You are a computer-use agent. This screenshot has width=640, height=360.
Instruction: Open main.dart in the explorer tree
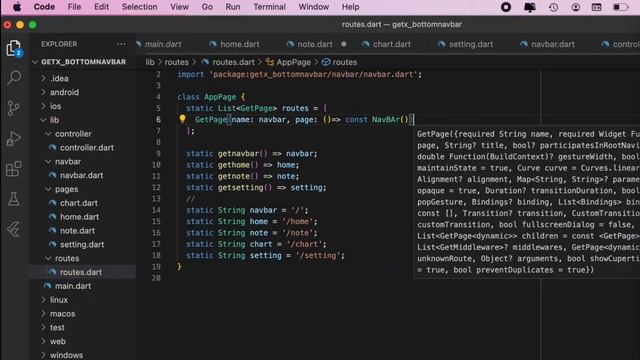tap(73, 286)
